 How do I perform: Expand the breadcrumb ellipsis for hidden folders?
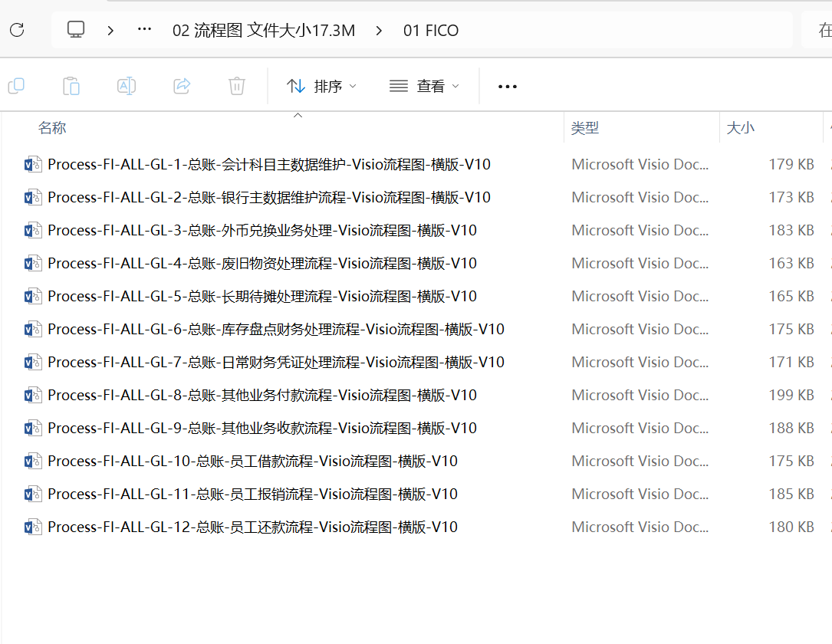click(x=144, y=30)
